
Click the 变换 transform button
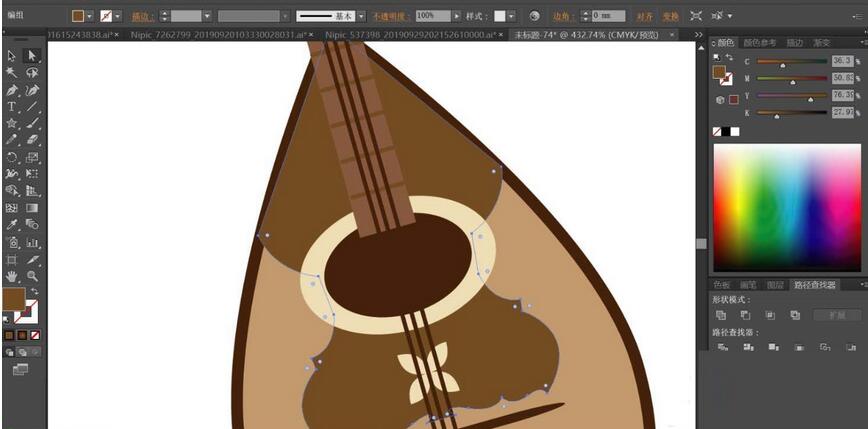[670, 16]
